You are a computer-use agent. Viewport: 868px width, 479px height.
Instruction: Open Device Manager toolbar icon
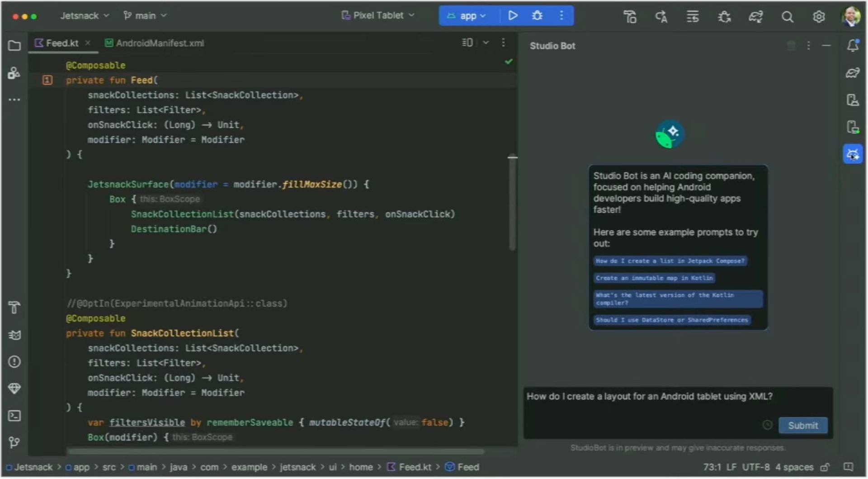pos(630,17)
